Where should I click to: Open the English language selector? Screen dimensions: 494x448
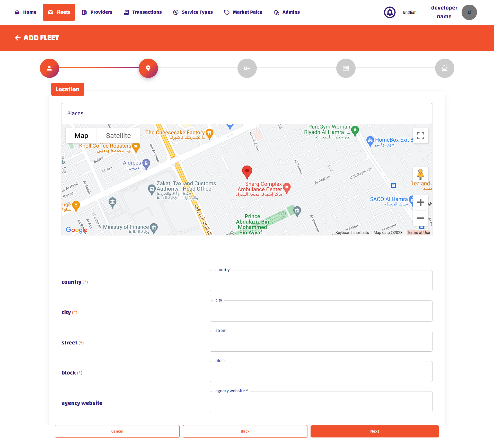pyautogui.click(x=410, y=12)
